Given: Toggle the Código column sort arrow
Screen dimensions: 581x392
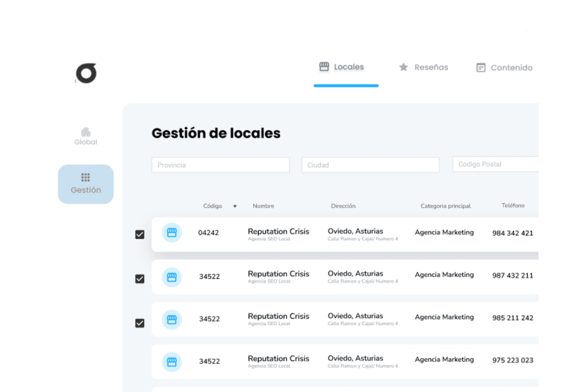Looking at the screenshot, I should point(235,206).
